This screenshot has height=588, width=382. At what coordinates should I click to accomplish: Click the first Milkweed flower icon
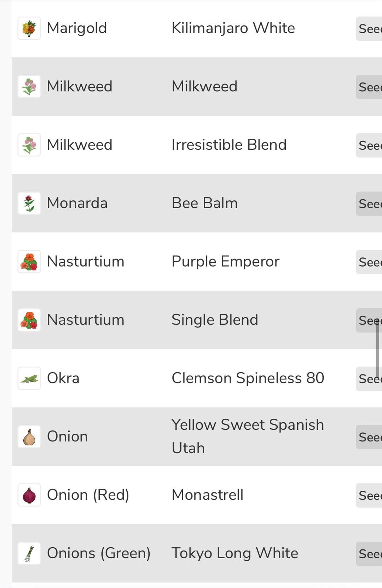29,87
